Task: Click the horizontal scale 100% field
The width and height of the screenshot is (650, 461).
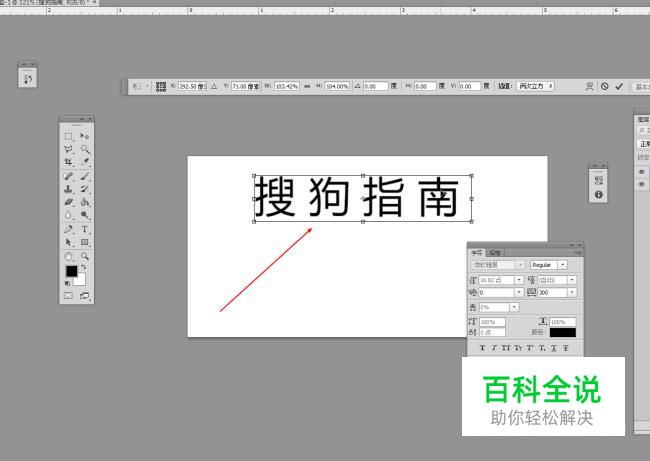Action: tap(563, 322)
